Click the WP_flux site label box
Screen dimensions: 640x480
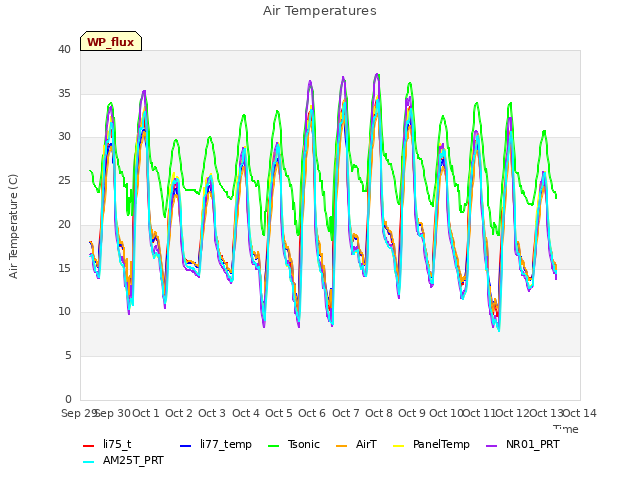click(111, 41)
